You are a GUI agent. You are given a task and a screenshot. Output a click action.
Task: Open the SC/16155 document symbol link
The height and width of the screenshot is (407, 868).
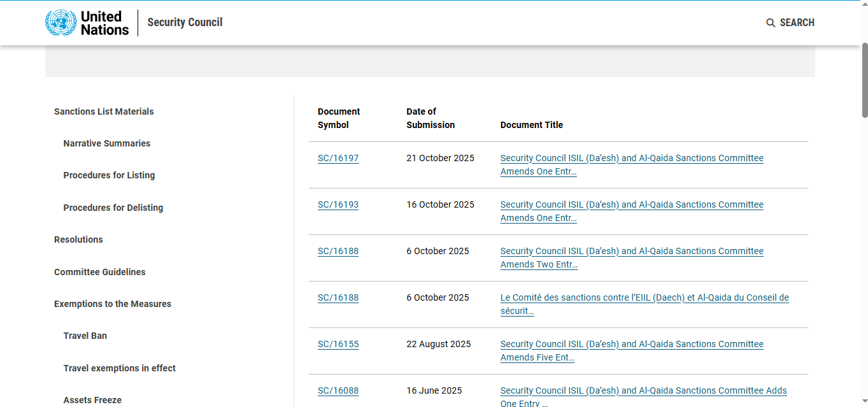pyautogui.click(x=338, y=344)
